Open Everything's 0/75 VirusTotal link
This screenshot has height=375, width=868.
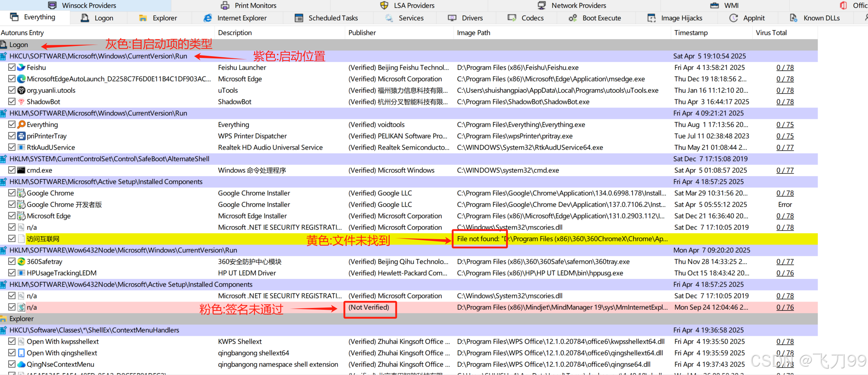point(785,125)
